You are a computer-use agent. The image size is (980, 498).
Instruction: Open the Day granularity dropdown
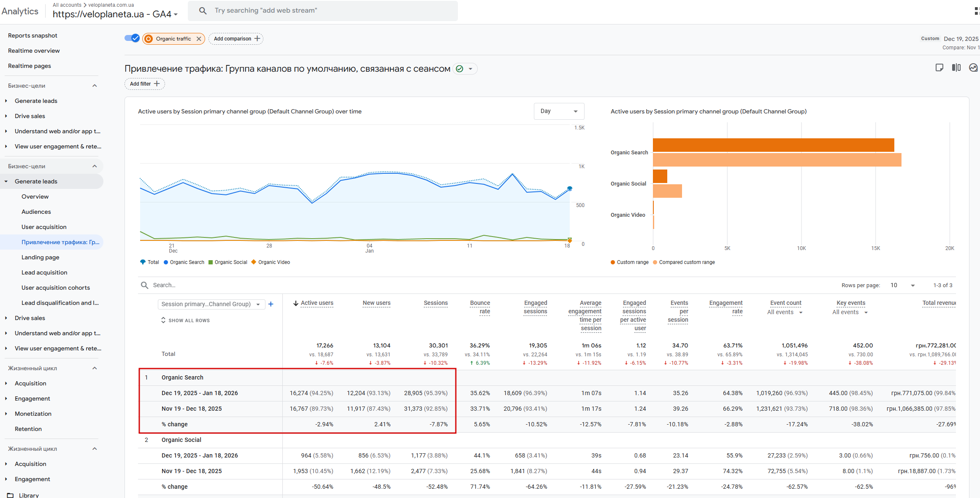(558, 111)
